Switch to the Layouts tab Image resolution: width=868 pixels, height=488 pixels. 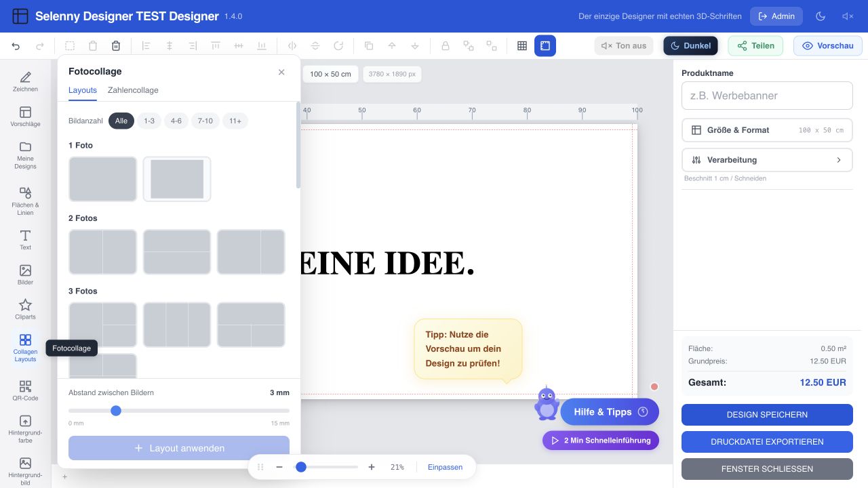point(83,90)
